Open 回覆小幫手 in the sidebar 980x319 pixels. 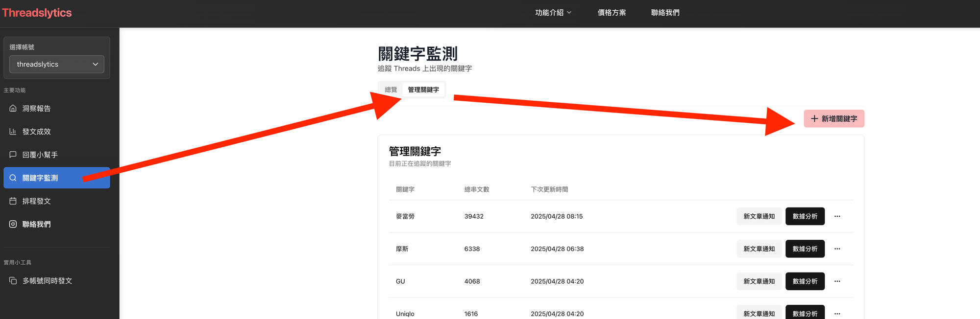click(57, 155)
